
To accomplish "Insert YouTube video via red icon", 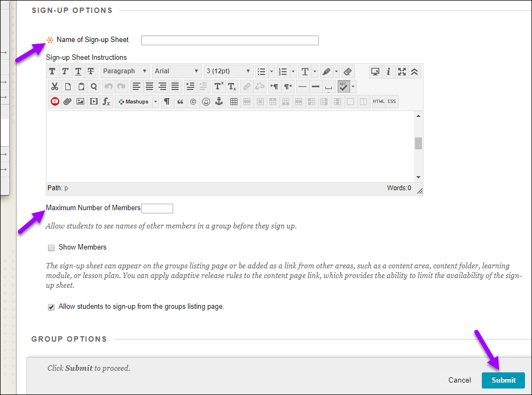I will click(54, 102).
